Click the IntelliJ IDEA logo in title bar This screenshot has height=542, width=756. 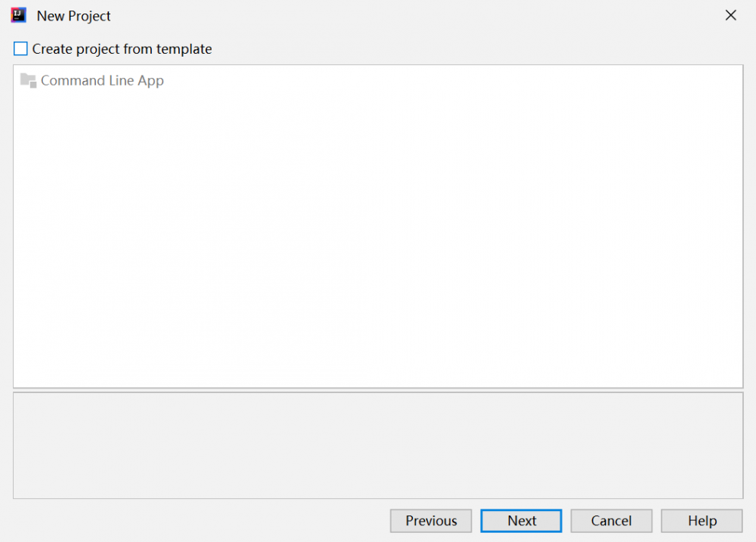18,15
